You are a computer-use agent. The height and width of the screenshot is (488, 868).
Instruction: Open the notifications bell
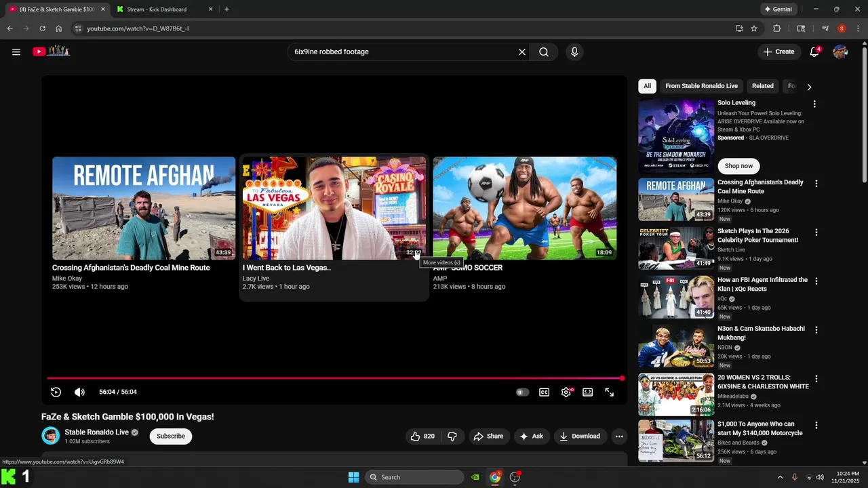[815, 52]
